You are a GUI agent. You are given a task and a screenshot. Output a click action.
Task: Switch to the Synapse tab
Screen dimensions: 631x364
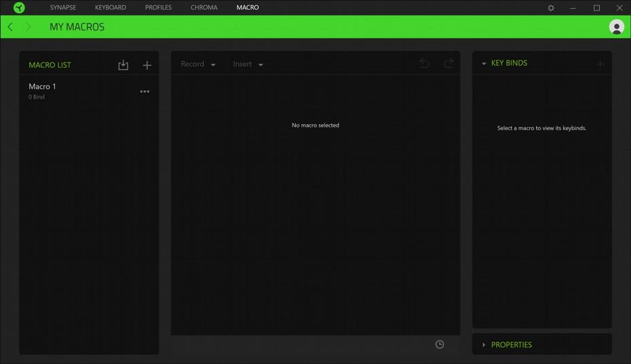pos(63,7)
